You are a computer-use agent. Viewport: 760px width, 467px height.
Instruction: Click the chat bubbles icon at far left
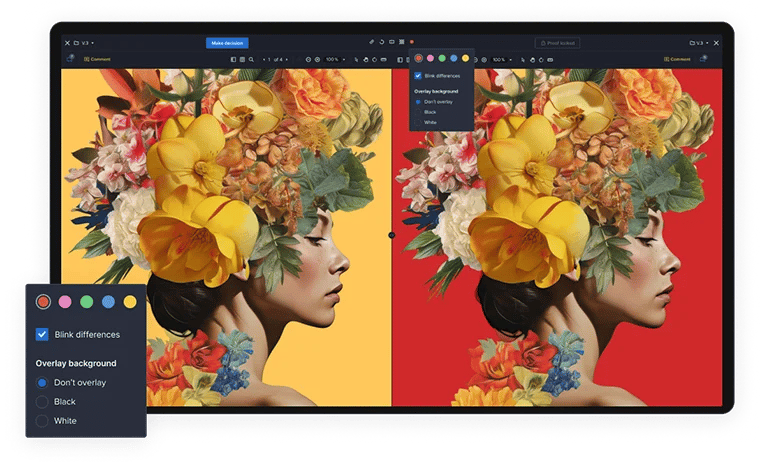coord(70,60)
